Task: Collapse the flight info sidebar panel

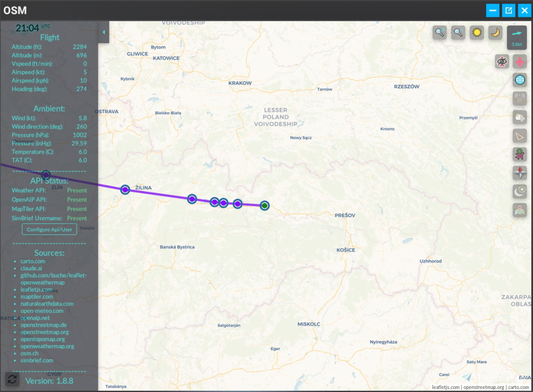Action: coord(104,31)
